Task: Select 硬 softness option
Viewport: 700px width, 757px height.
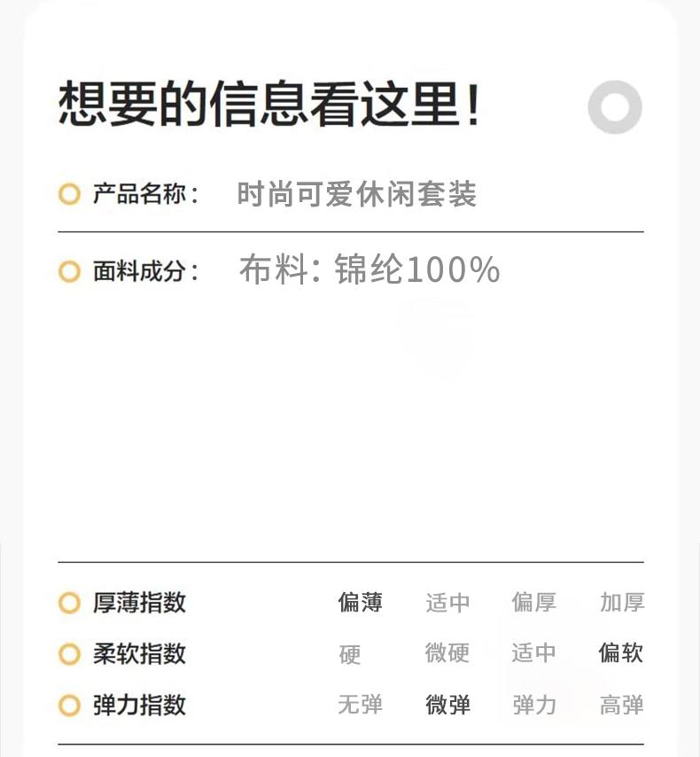Action: click(349, 655)
